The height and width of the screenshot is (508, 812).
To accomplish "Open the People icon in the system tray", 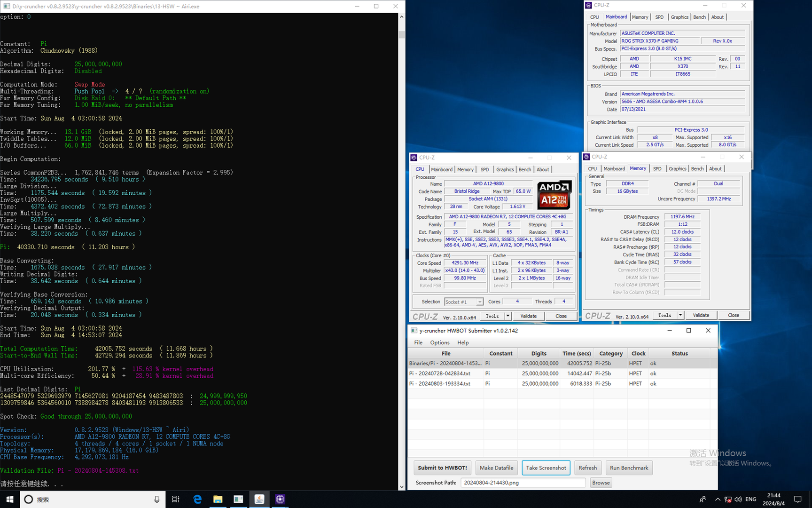I will 703,499.
